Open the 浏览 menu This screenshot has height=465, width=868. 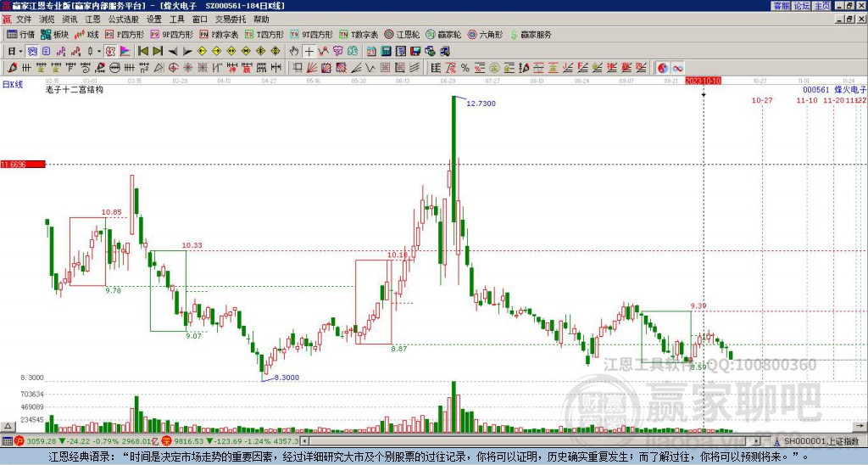coord(47,20)
